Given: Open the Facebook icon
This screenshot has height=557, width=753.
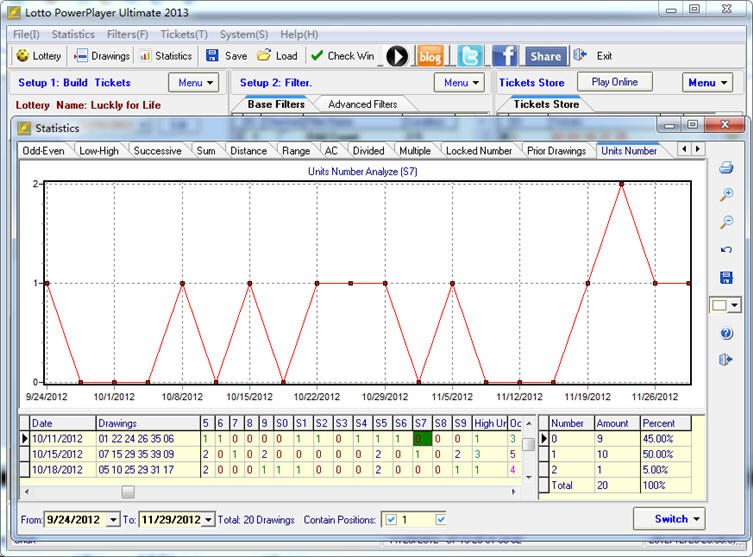Looking at the screenshot, I should 504,56.
